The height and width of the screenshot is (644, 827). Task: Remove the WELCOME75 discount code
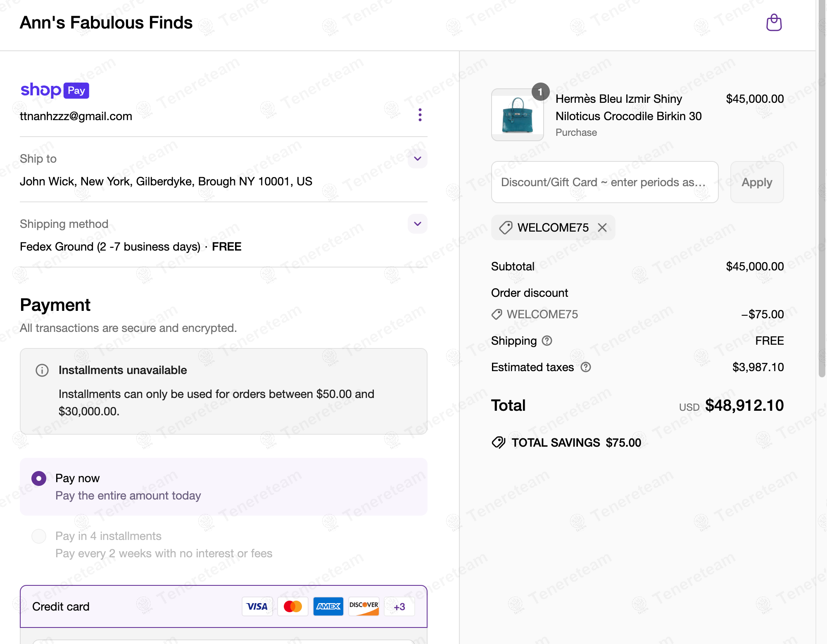tap(602, 227)
